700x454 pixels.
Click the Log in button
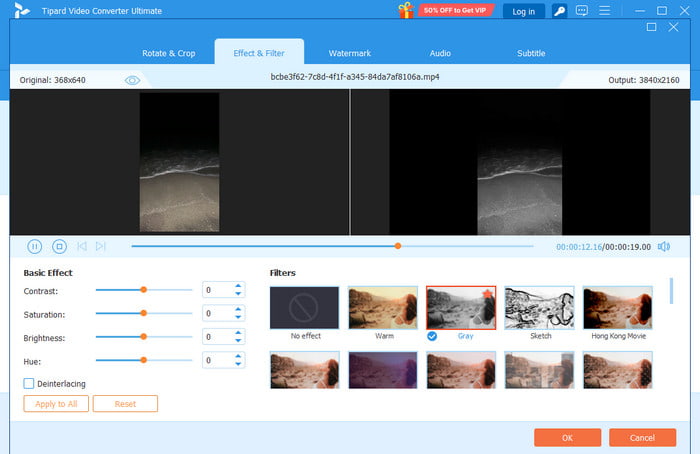(x=524, y=12)
